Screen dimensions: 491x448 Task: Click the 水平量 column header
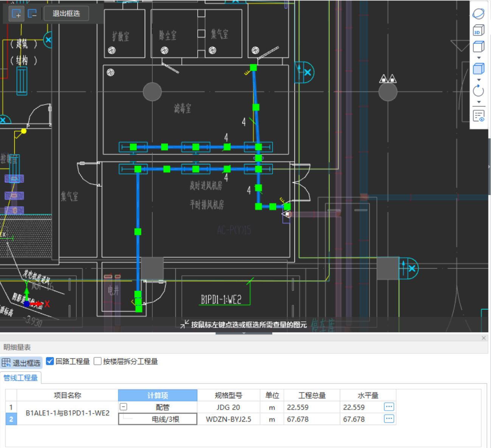coord(368,395)
